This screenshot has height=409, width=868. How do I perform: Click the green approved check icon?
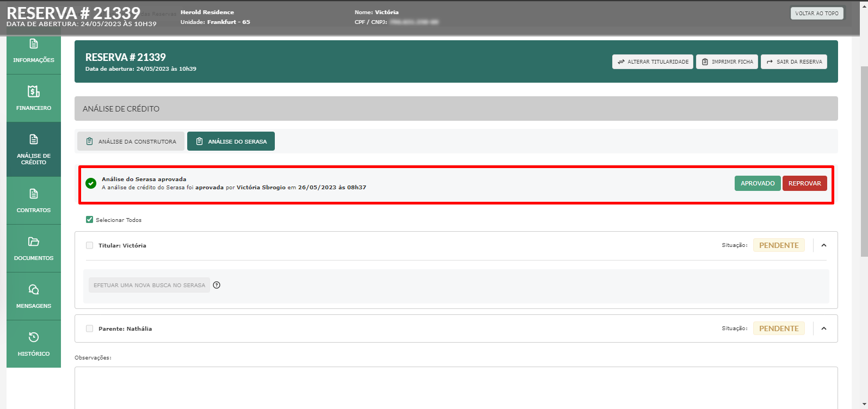coord(91,183)
